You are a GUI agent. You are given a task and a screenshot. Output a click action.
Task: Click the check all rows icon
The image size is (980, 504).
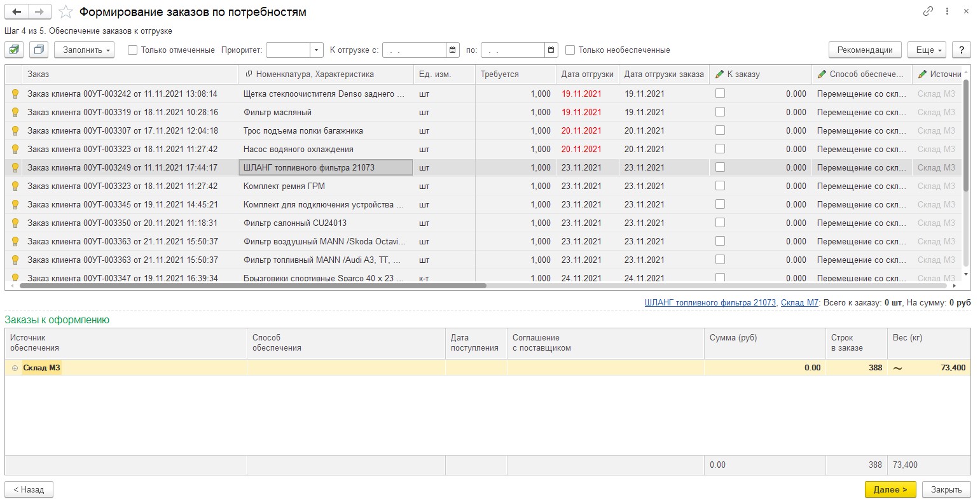(x=14, y=50)
